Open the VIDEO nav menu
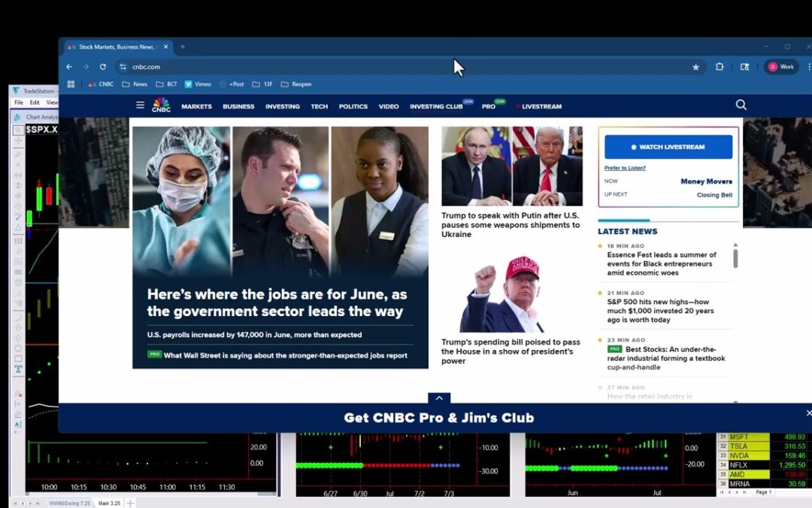This screenshot has width=812, height=508. coord(389,106)
